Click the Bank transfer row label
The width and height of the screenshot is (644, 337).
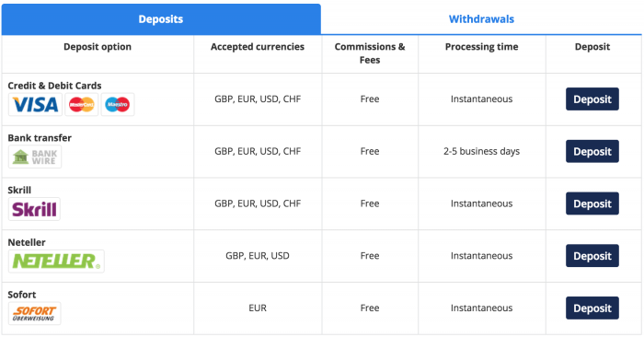pyautogui.click(x=40, y=138)
